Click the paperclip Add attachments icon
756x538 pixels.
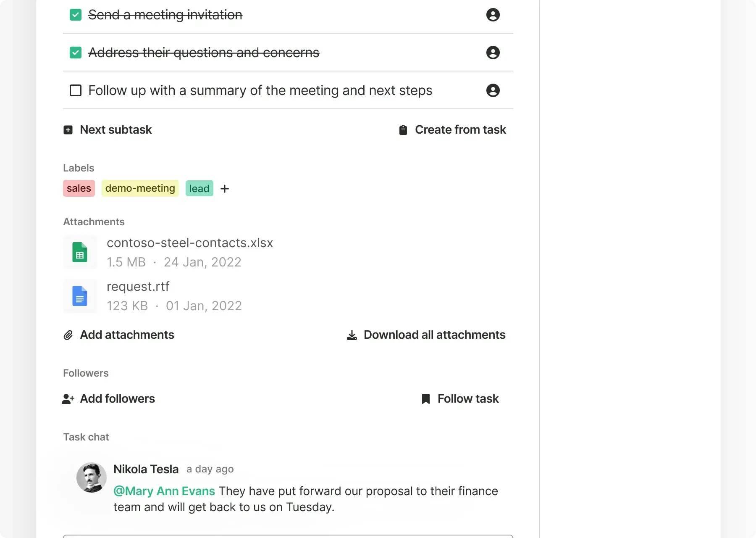click(x=68, y=335)
